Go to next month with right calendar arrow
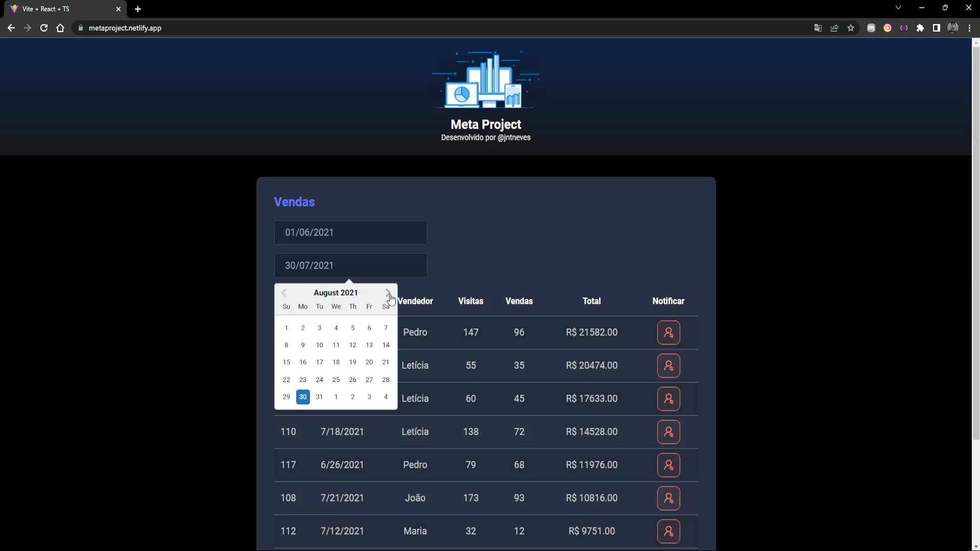This screenshot has height=551, width=980. 388,293
